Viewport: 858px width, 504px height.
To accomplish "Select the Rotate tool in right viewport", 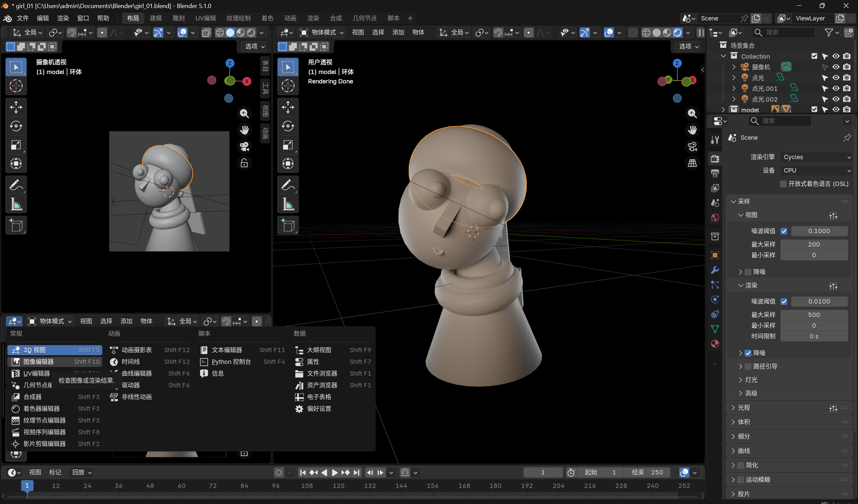I will tap(288, 126).
